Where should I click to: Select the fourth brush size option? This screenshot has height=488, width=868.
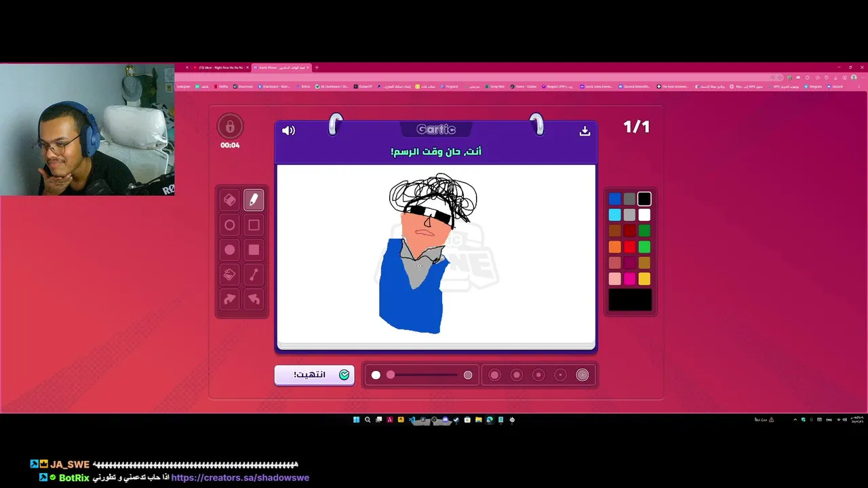click(561, 375)
